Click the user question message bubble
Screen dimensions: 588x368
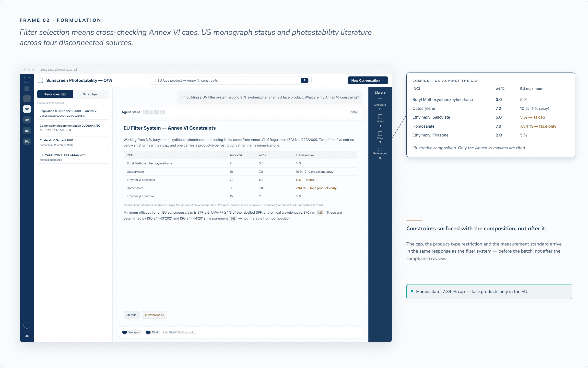pos(270,98)
